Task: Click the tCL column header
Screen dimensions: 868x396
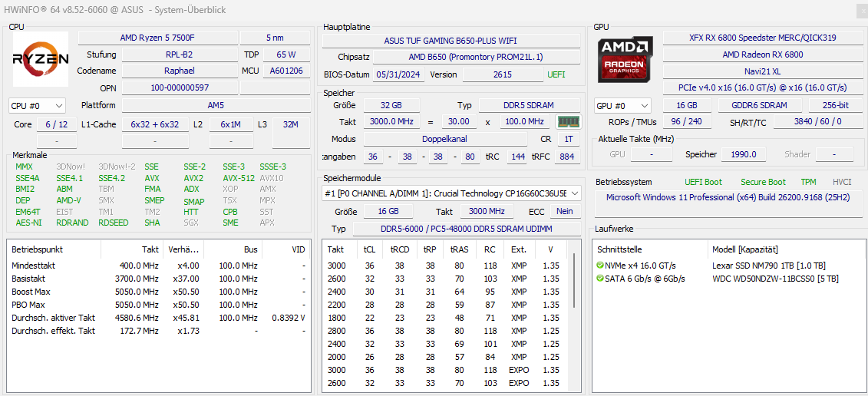Action: click(369, 249)
